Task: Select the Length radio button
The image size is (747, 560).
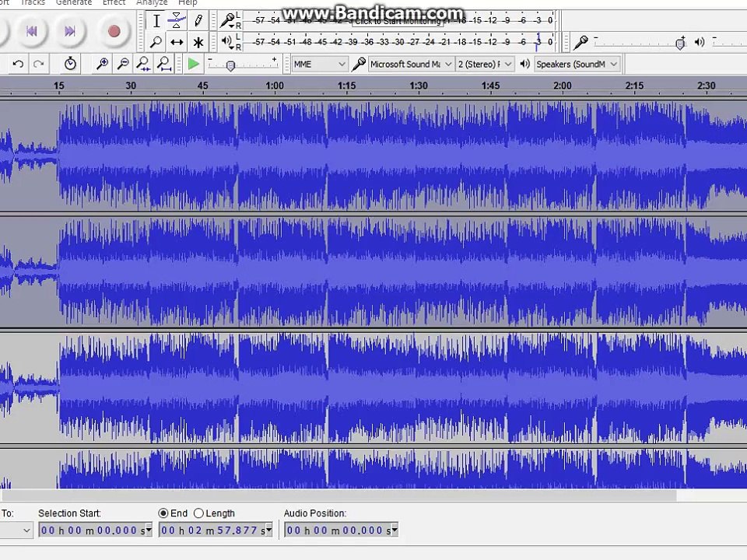Action: tap(198, 513)
